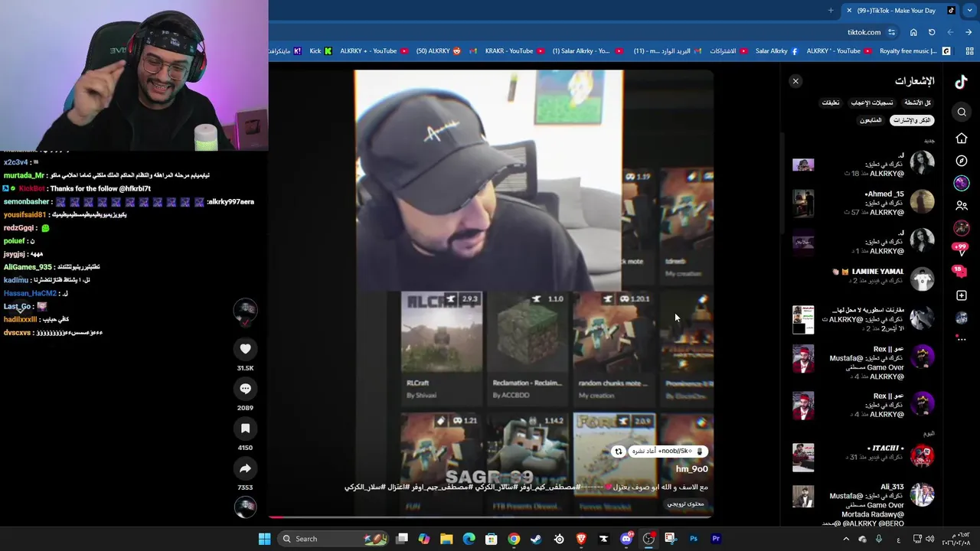This screenshot has width=980, height=551.
Task: Open Steam from the taskbar
Action: [536, 539]
